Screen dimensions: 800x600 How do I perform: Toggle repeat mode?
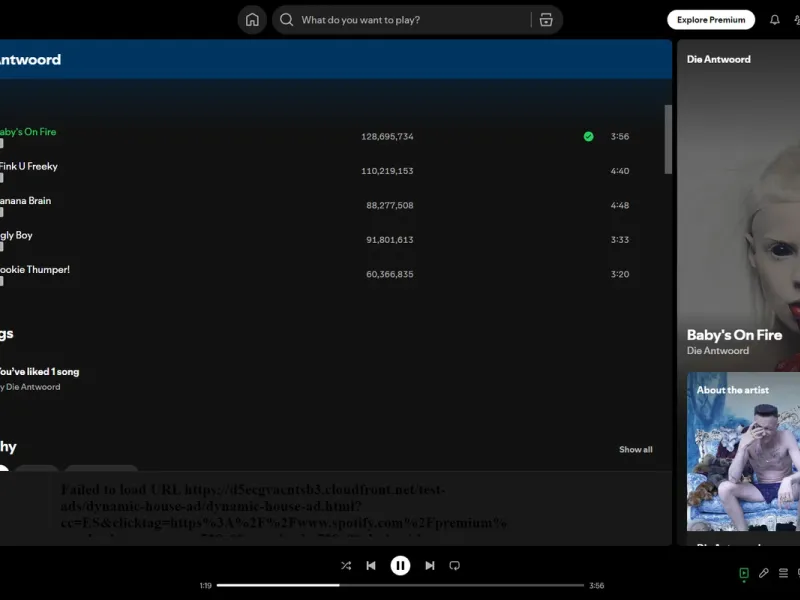(x=455, y=565)
